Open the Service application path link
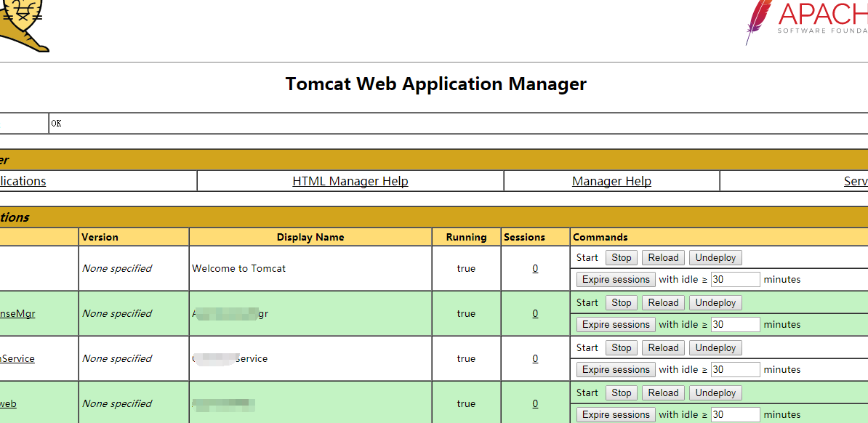Screen dimensions: 868x423 (17, 359)
